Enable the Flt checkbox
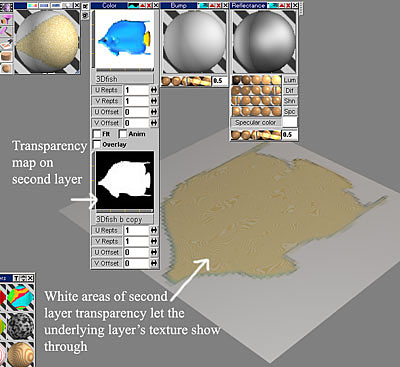Image resolution: width=400 pixels, height=367 pixels. 97,134
